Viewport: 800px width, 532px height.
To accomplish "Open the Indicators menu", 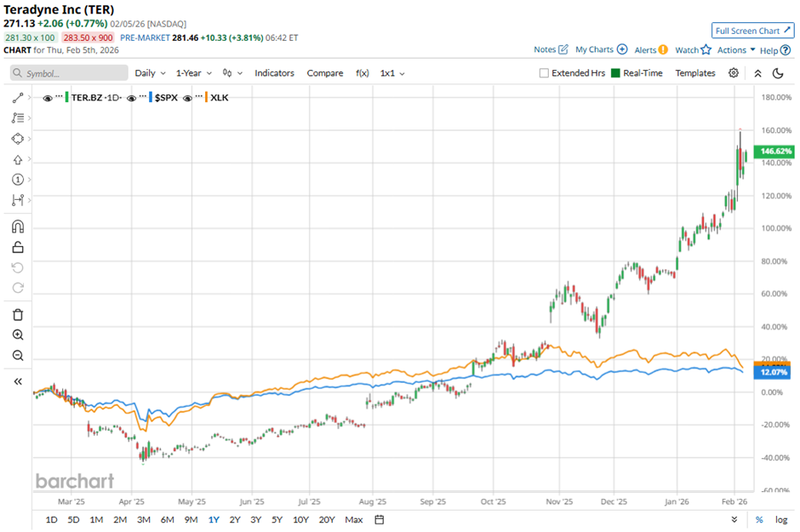I will click(x=274, y=73).
